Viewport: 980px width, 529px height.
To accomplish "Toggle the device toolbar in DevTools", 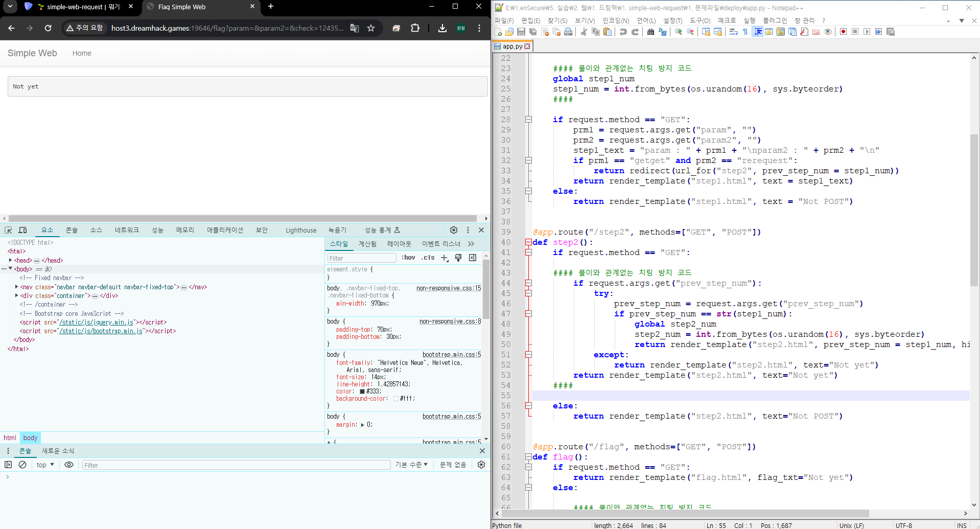I will tap(23, 230).
